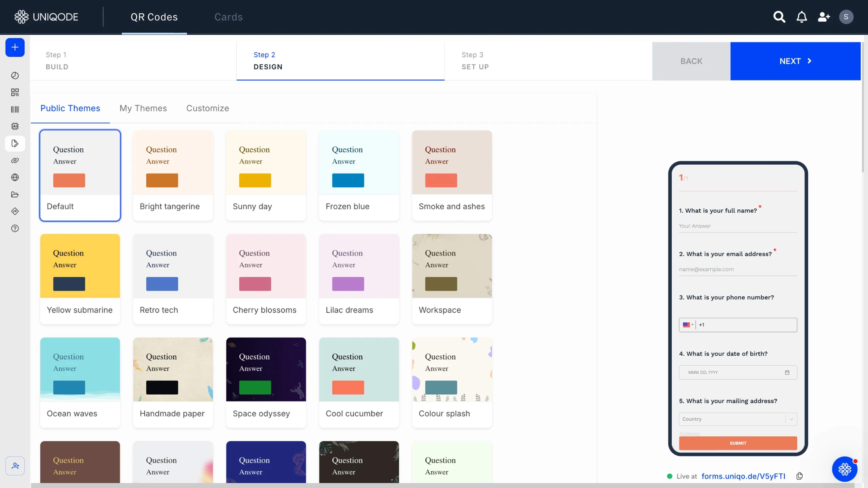Select the Lilac dreams theme
Image resolution: width=868 pixels, height=488 pixels.
pyautogui.click(x=359, y=279)
